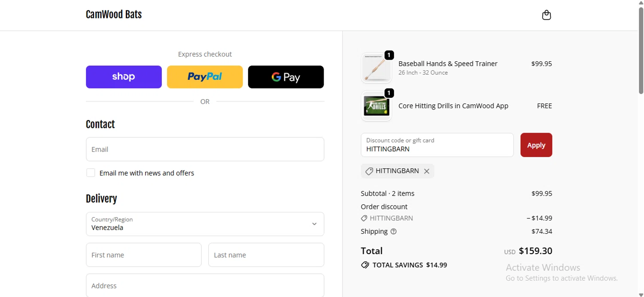Click the discount amount '−$14.99'
The image size is (644, 297).
540,218
